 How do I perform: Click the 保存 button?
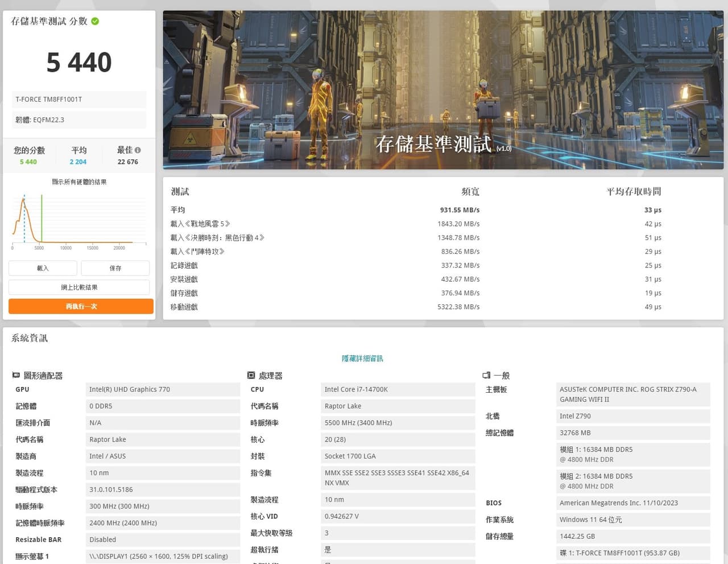115,268
